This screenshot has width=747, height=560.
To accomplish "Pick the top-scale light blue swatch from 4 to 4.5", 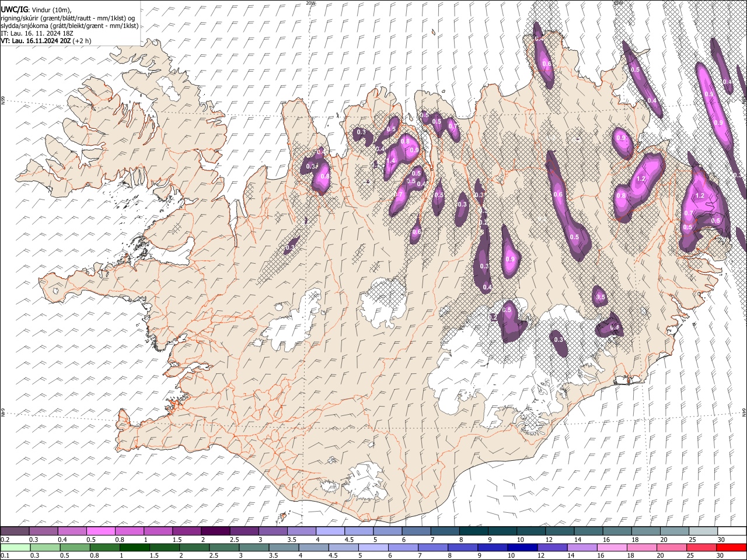I will [x=330, y=531].
